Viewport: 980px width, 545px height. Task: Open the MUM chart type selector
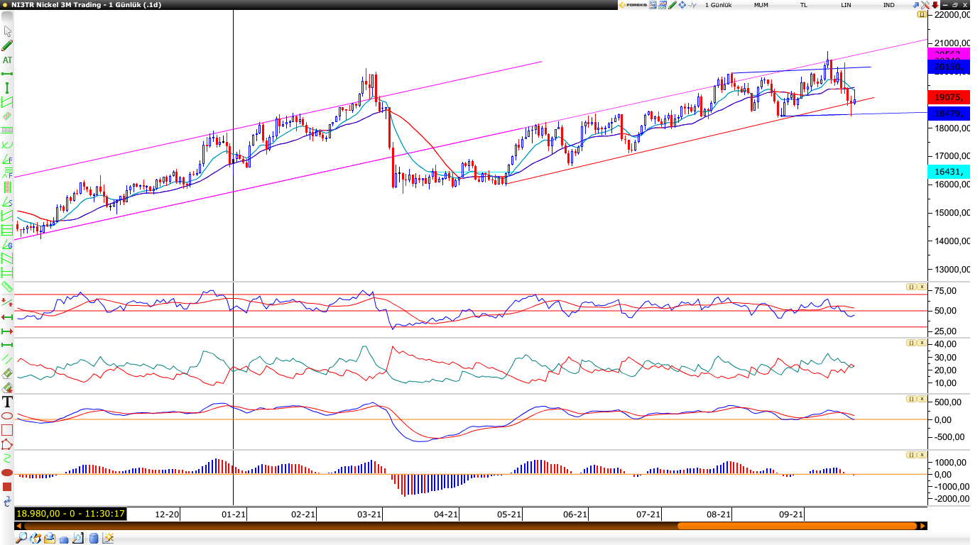(761, 5)
